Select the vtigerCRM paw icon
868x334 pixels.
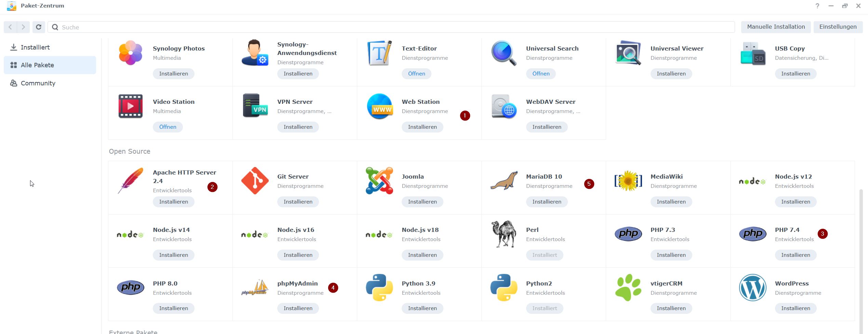click(x=628, y=287)
